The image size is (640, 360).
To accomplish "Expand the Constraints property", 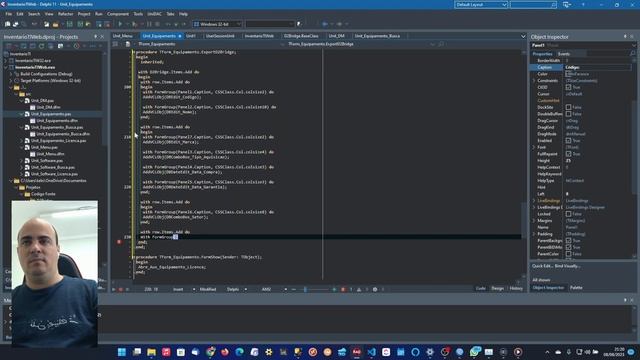I will pyautogui.click(x=534, y=81).
